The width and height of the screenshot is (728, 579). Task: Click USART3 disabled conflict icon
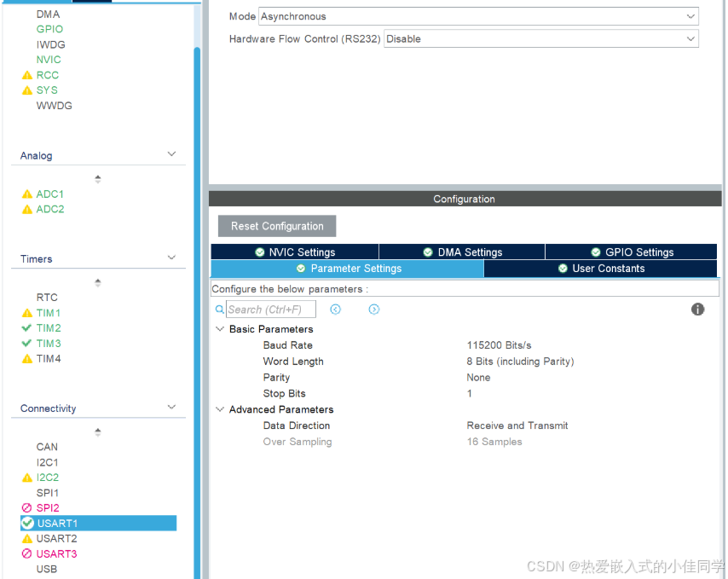pos(27,553)
